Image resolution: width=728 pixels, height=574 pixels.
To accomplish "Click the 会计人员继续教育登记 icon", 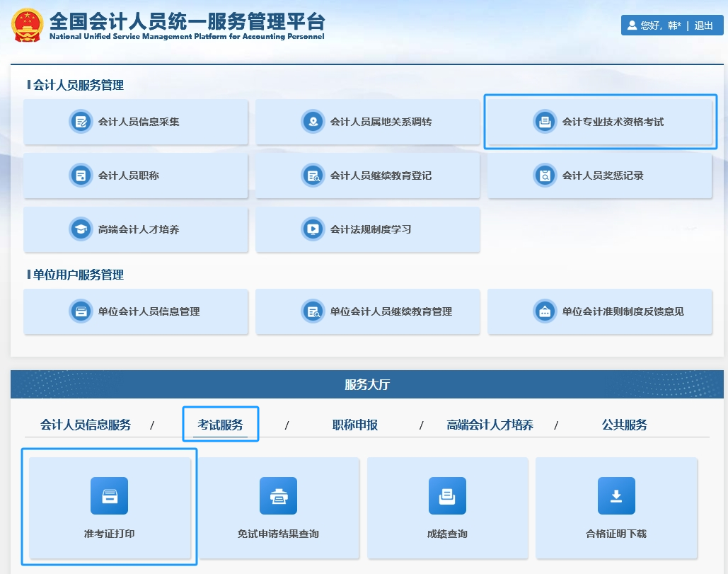I will click(x=313, y=176).
